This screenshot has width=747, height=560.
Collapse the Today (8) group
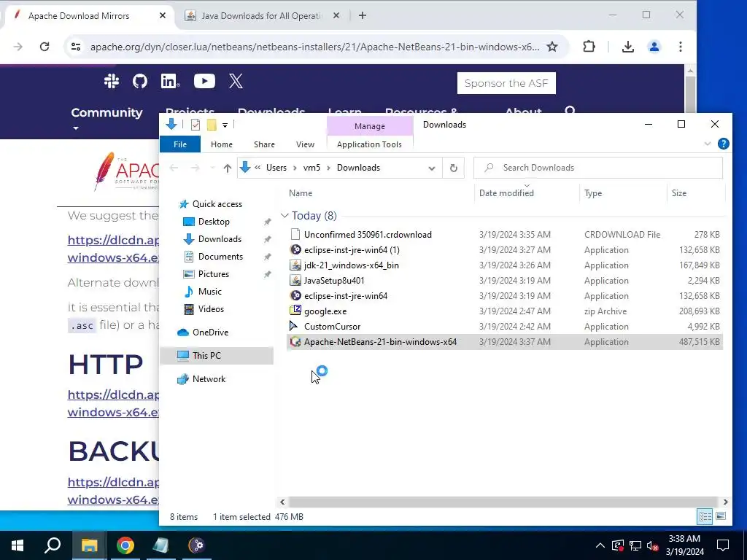tap(285, 216)
